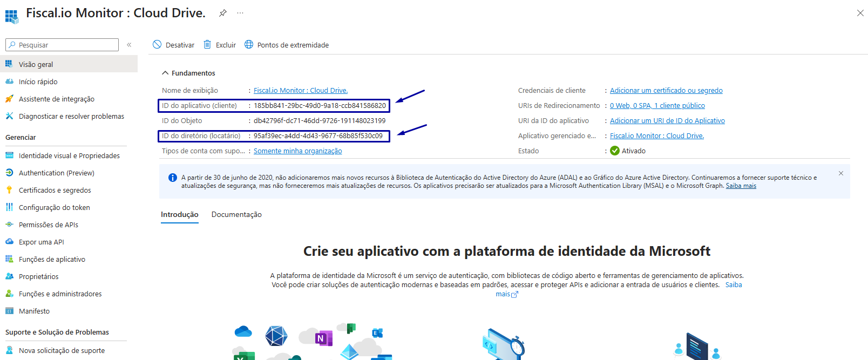Click Suporte e Solução de Problemas header
The image size is (868, 360).
[57, 332]
